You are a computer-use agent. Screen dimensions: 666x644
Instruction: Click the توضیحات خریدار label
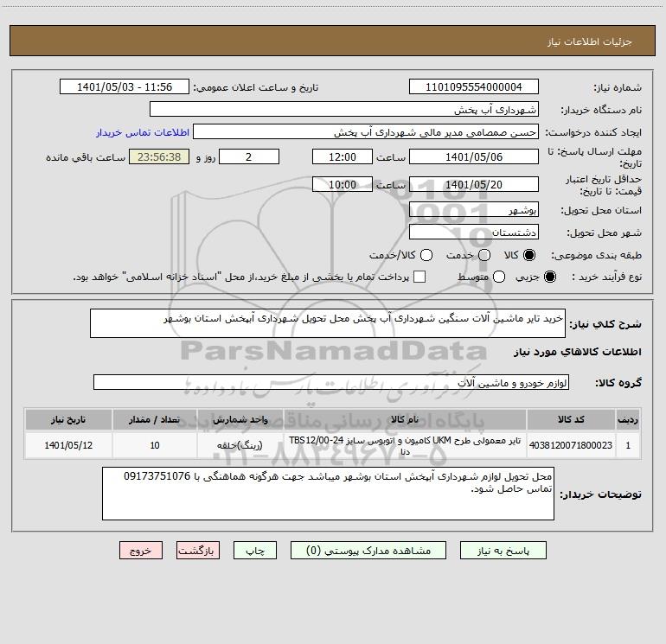click(x=600, y=494)
